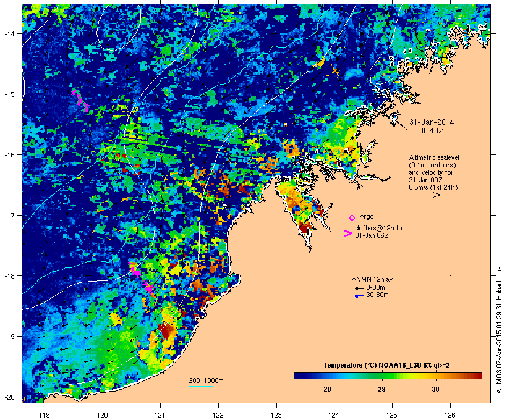Click the black 0-30m ANMN arrow
This screenshot has width=507, height=420.
click(359, 288)
